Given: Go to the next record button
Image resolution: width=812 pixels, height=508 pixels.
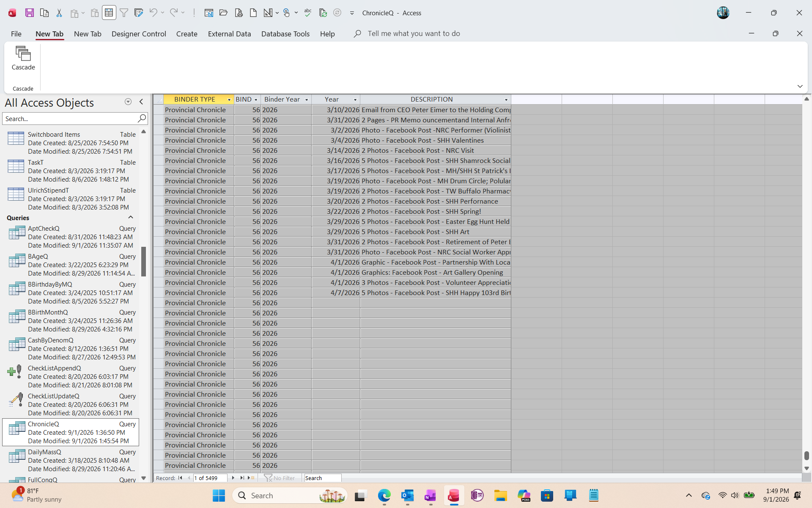Looking at the screenshot, I should [x=233, y=478].
